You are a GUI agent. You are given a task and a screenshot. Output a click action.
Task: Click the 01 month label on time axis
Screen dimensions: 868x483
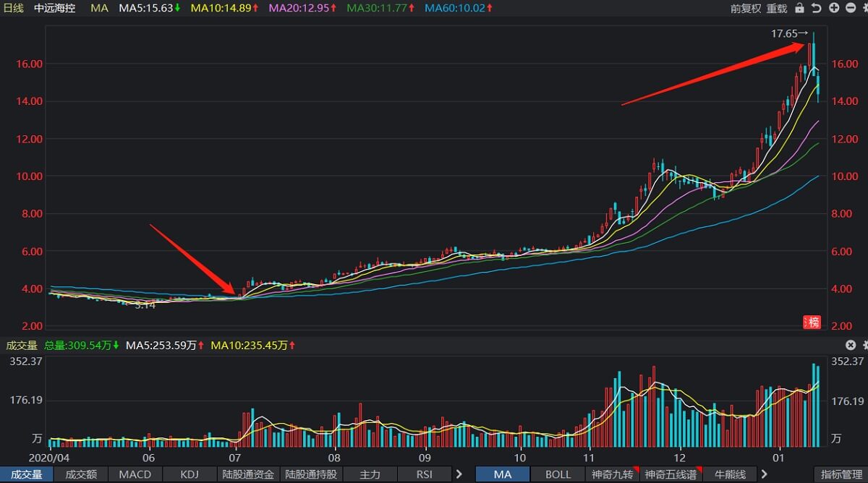pos(778,458)
